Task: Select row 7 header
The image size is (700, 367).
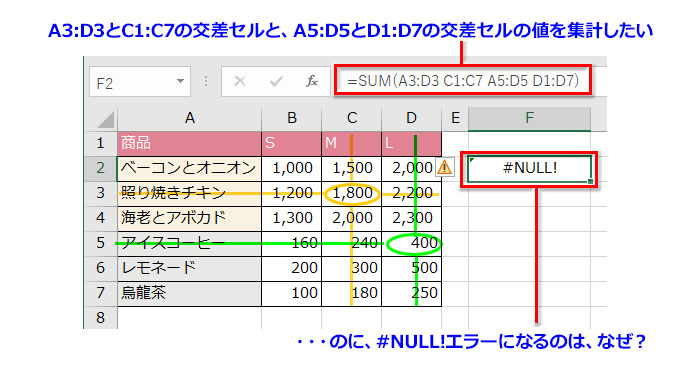Action: point(100,293)
